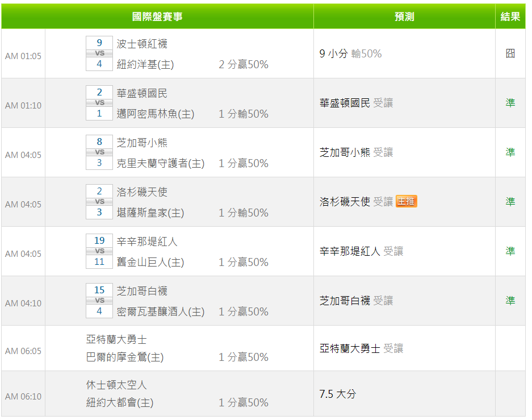Click handicap 1 分輸50% in 邁阿密馬林魚 row

[x=243, y=114]
